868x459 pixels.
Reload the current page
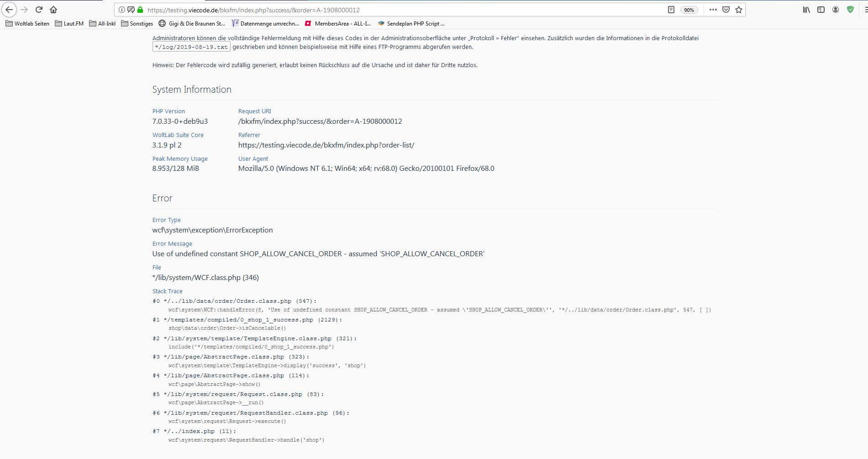[x=39, y=10]
